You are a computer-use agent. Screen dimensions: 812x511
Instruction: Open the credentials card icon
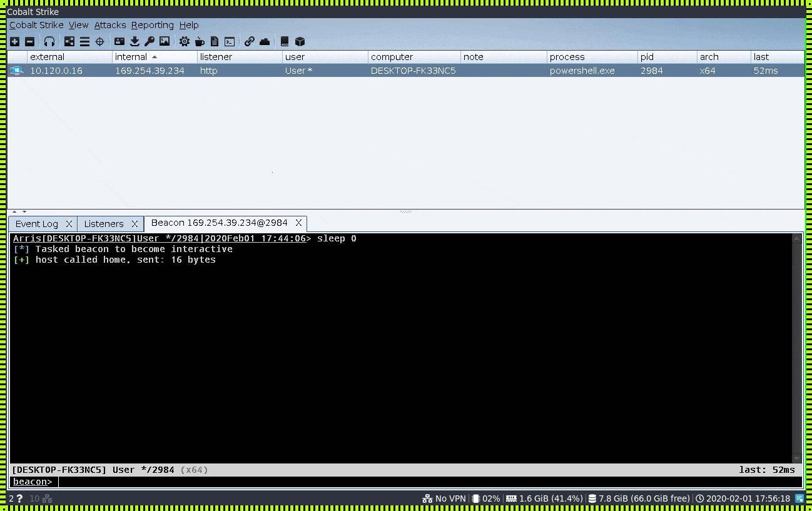[x=119, y=41]
